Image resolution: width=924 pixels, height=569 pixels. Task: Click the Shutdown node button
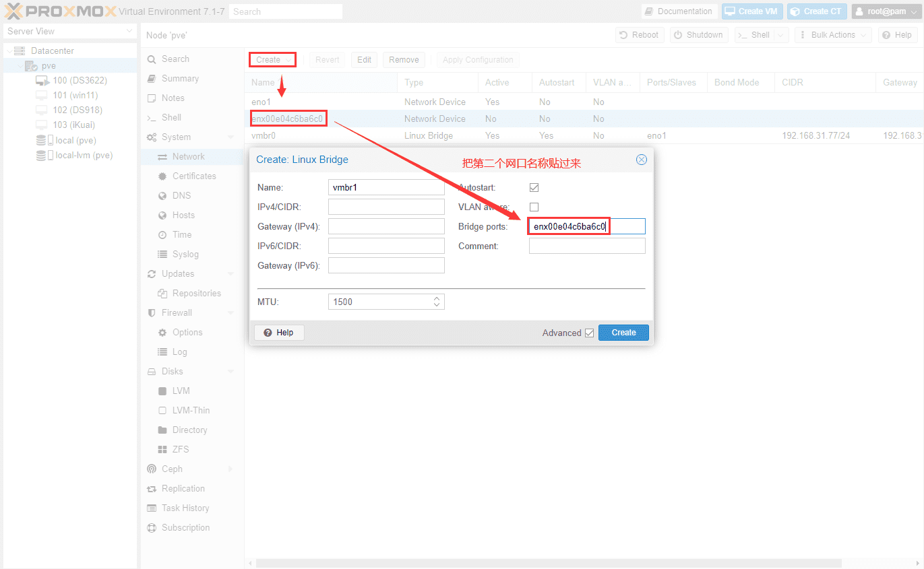[x=699, y=35]
